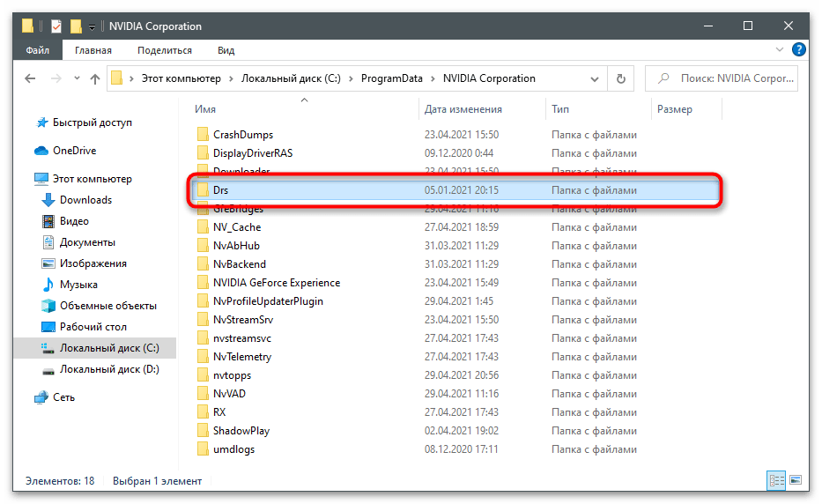Screen dimensions: 822x504
Task: Open the quick access toolbar customize arrow
Action: pos(92,26)
